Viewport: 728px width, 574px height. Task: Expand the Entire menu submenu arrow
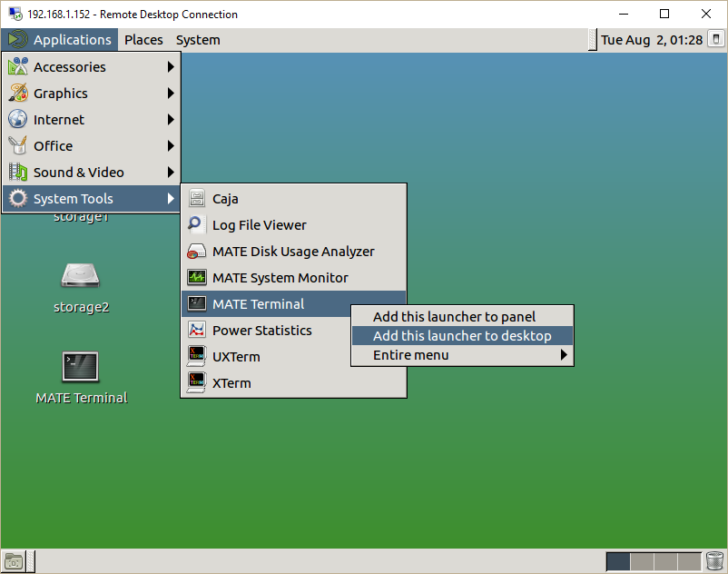564,355
